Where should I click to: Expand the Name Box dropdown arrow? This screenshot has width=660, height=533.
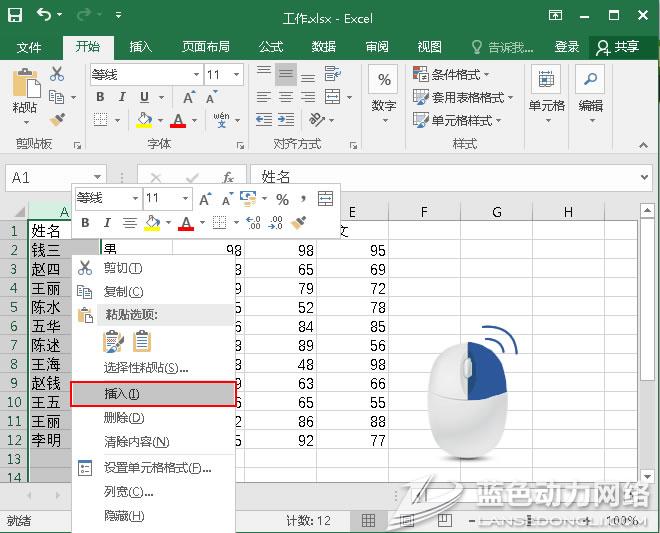coord(97,177)
